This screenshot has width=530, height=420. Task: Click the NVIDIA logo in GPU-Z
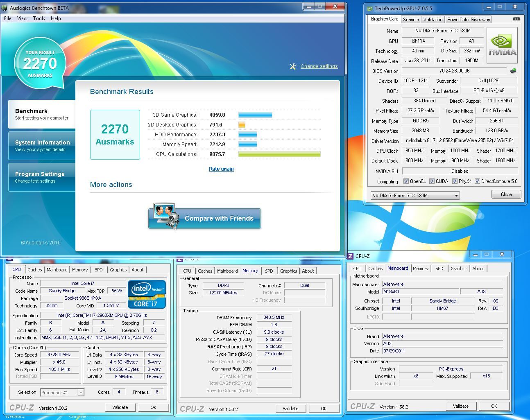pos(502,45)
